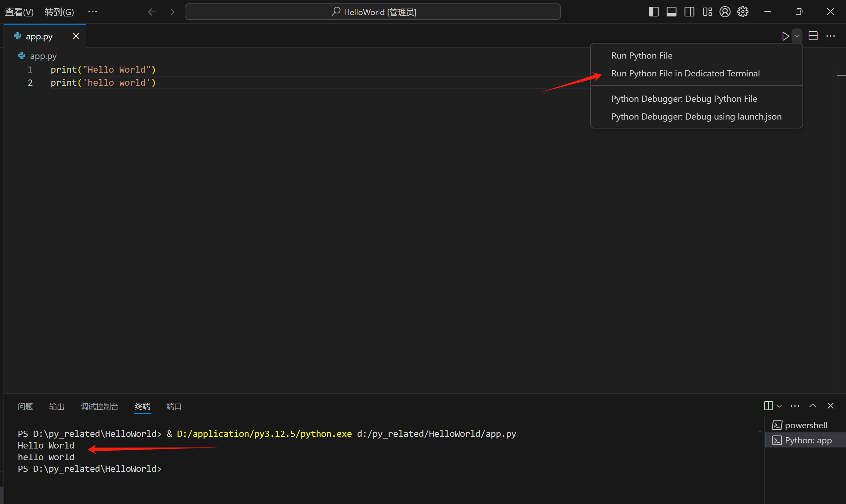The image size is (846, 504).
Task: Click the go back arrow
Action: pos(152,12)
